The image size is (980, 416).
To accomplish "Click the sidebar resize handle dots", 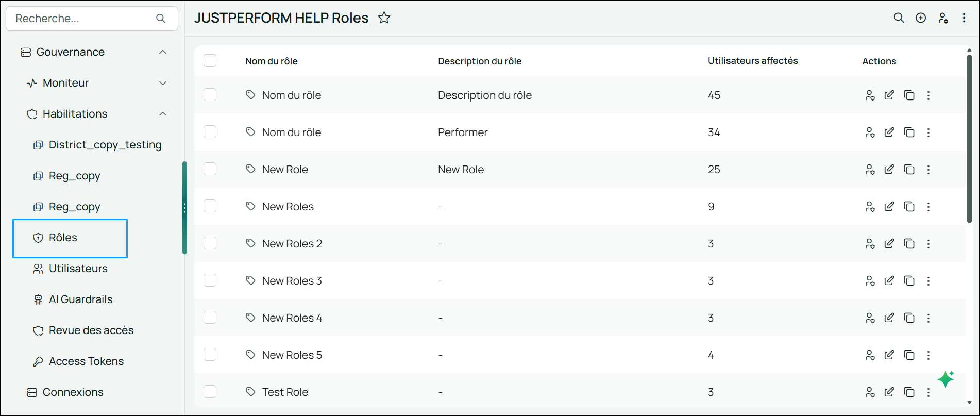I will coord(184,208).
